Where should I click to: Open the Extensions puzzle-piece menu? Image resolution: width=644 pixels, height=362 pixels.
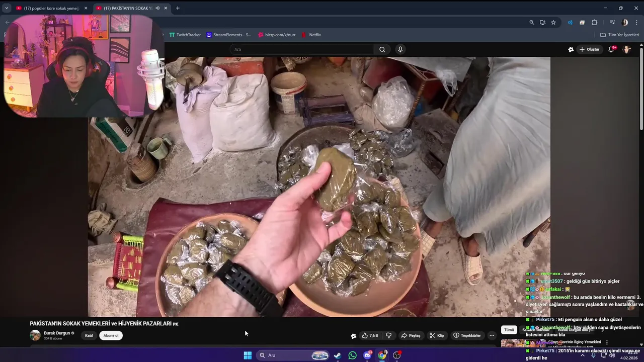point(594,22)
